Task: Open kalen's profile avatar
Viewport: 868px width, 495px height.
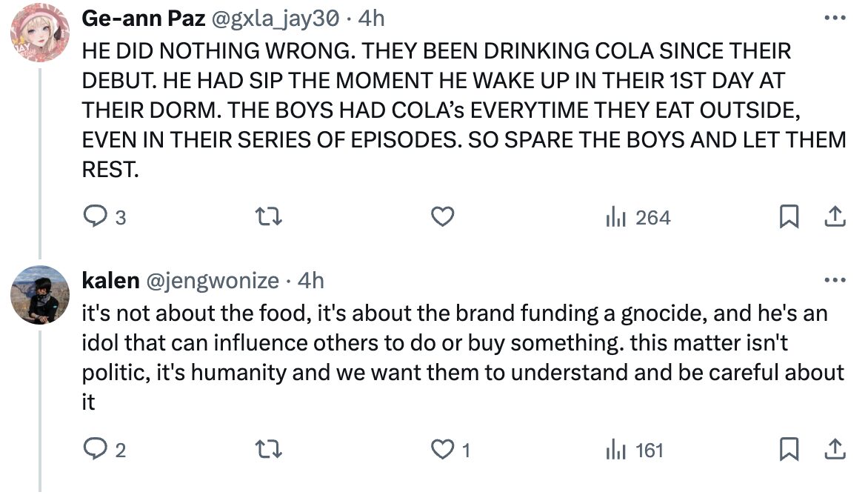Action: click(39, 295)
